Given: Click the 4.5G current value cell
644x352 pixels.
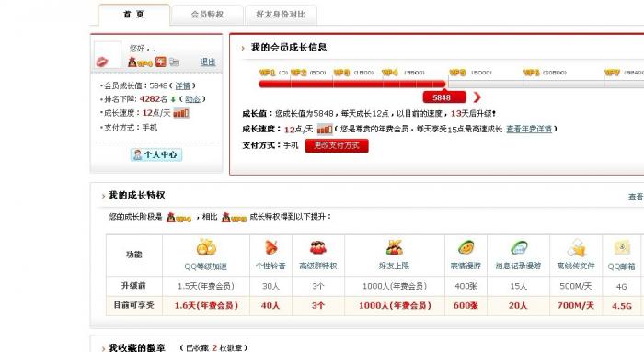Looking at the screenshot, I should (622, 306).
